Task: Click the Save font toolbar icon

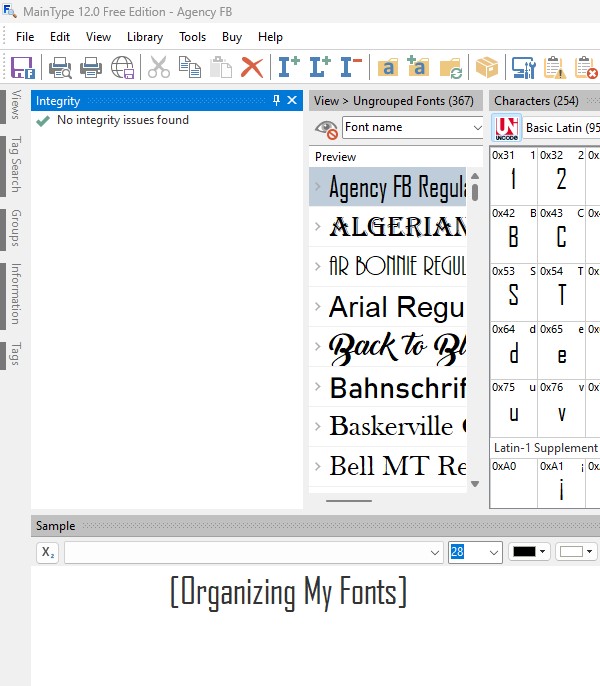Action: coord(22,67)
